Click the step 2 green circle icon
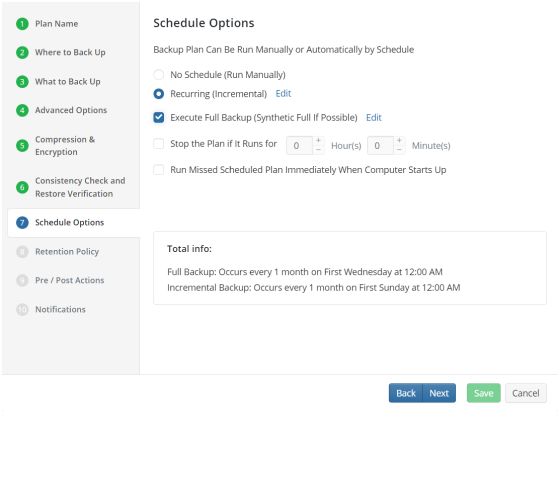 point(22,52)
